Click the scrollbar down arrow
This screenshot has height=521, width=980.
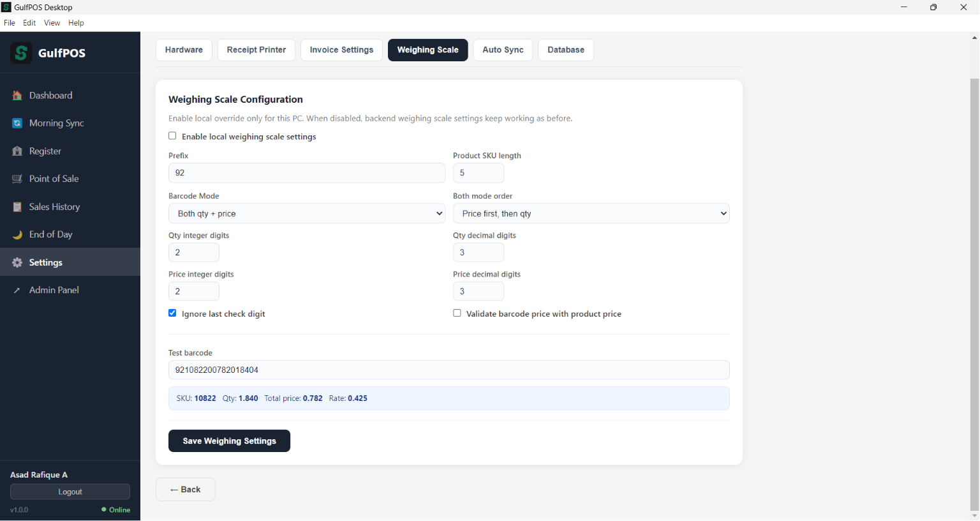(974, 516)
